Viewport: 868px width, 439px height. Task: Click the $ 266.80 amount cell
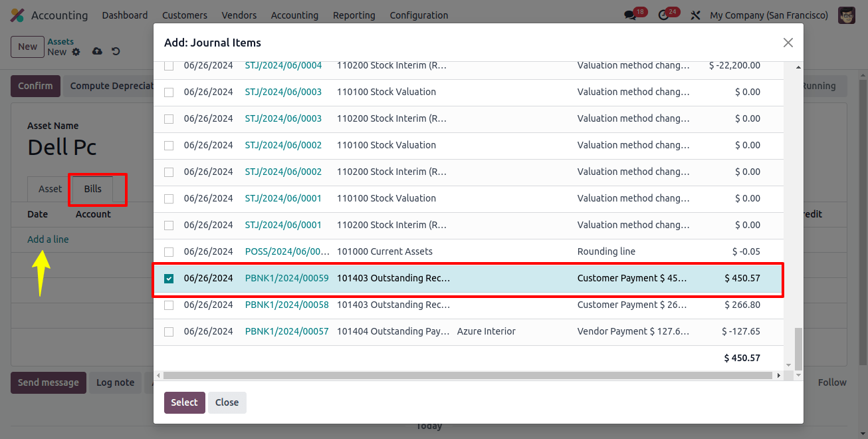[x=742, y=305]
